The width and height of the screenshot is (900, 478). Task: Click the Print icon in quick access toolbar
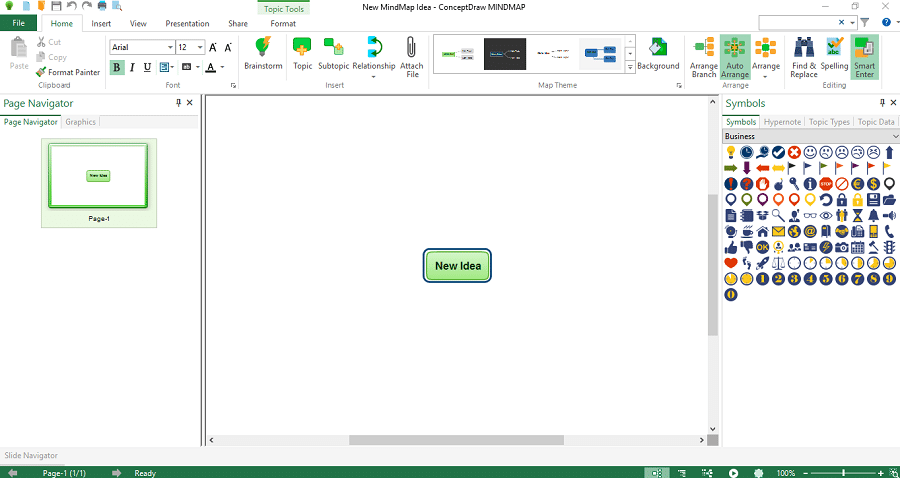[102, 6]
